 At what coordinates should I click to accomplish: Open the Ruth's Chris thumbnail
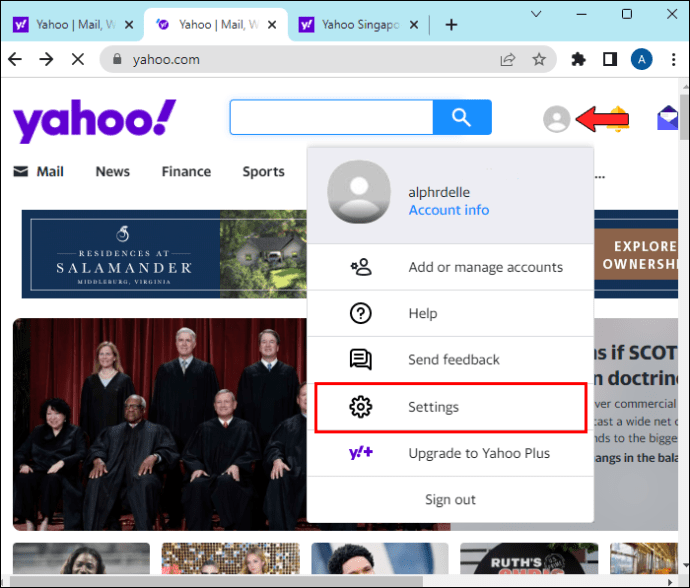click(x=529, y=558)
